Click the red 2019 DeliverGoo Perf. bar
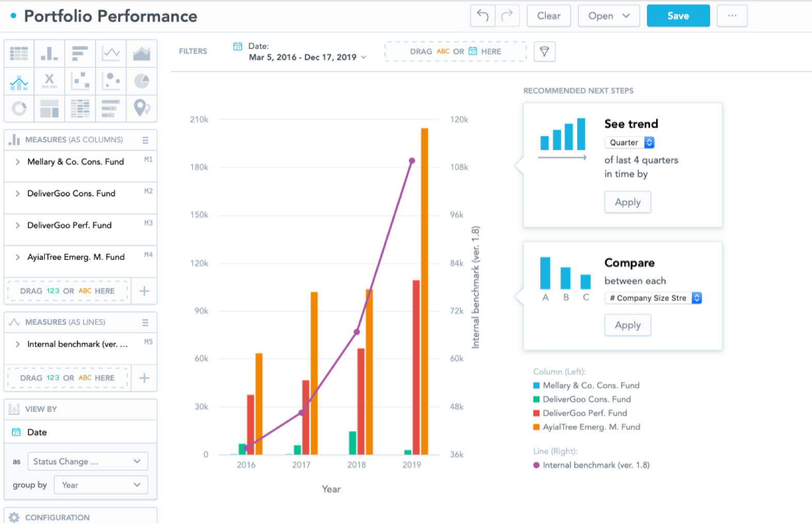The image size is (812, 530). point(416,367)
